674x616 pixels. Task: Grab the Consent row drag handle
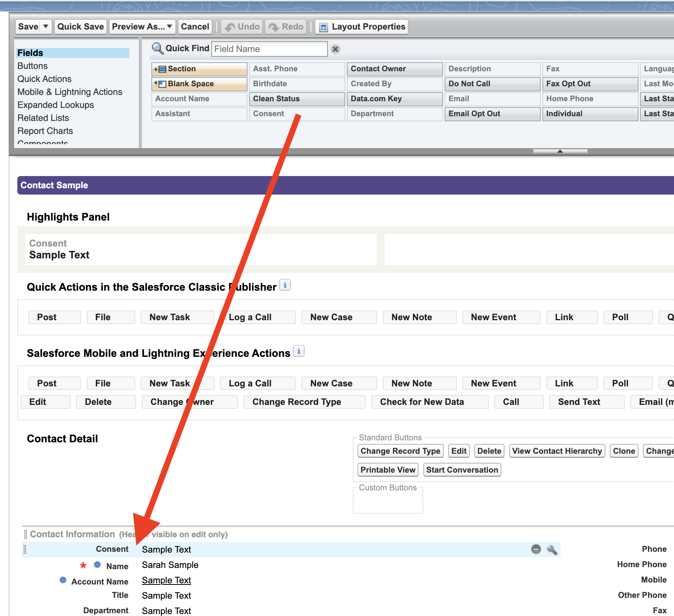tap(25, 549)
